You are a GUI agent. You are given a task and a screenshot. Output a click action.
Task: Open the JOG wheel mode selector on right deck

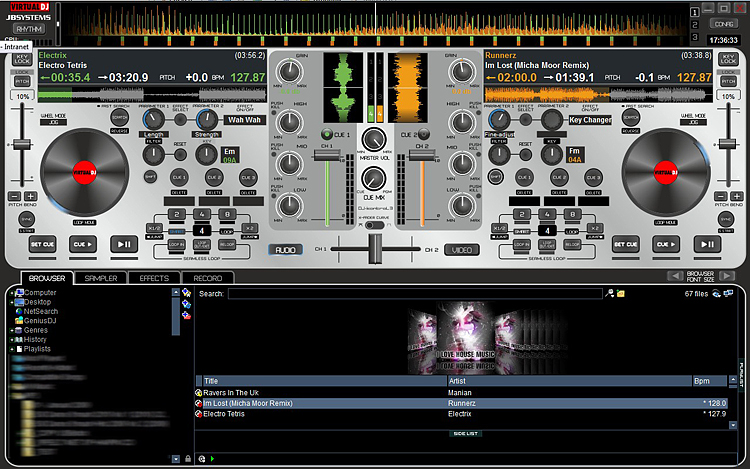[x=693, y=122]
